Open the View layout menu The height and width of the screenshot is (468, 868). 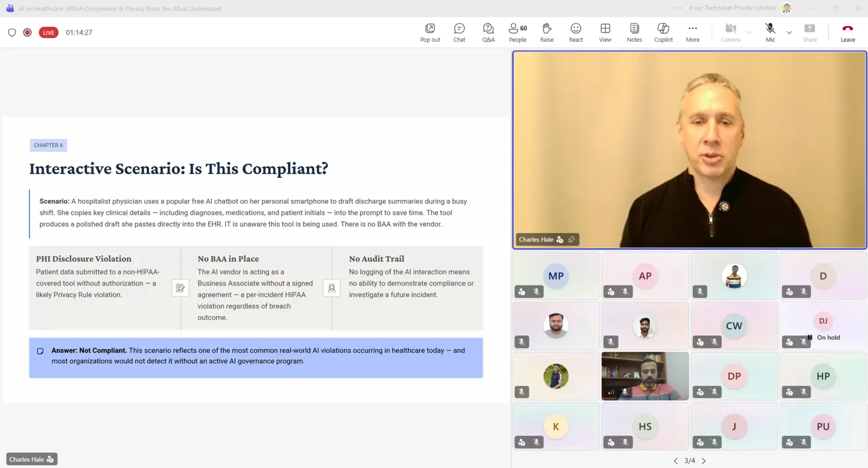pos(605,32)
